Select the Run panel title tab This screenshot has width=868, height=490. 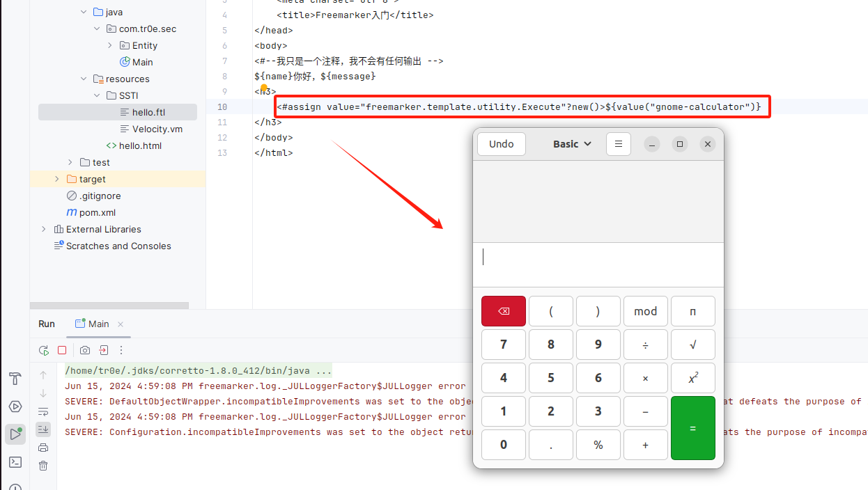[x=47, y=324]
